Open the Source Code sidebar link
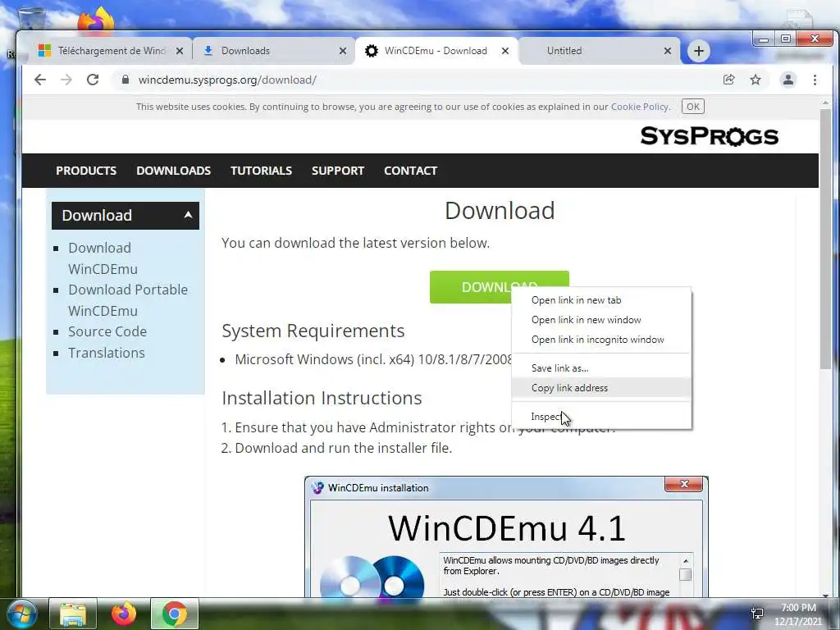The image size is (840, 630). point(107,331)
